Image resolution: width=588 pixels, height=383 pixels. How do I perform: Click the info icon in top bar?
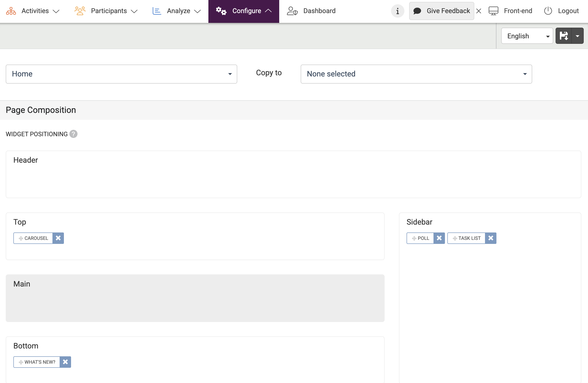coord(397,11)
